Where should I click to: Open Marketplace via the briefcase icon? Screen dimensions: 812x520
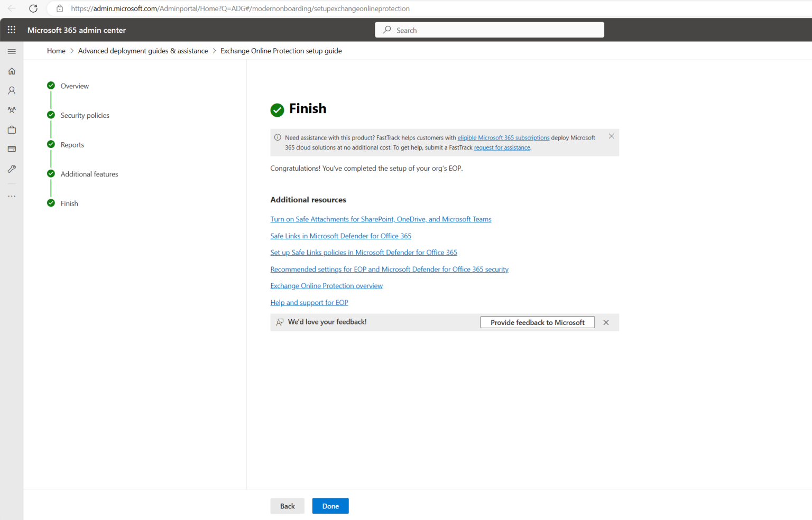click(x=12, y=129)
